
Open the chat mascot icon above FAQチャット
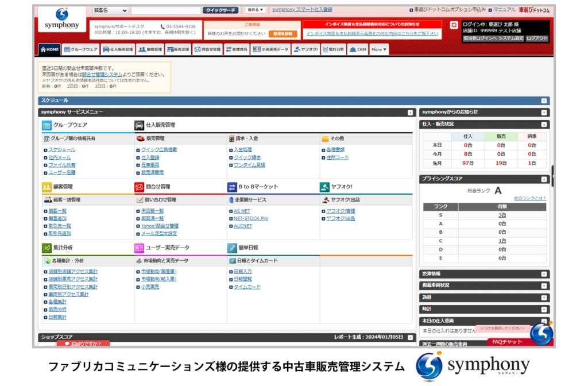pyautogui.click(x=541, y=334)
